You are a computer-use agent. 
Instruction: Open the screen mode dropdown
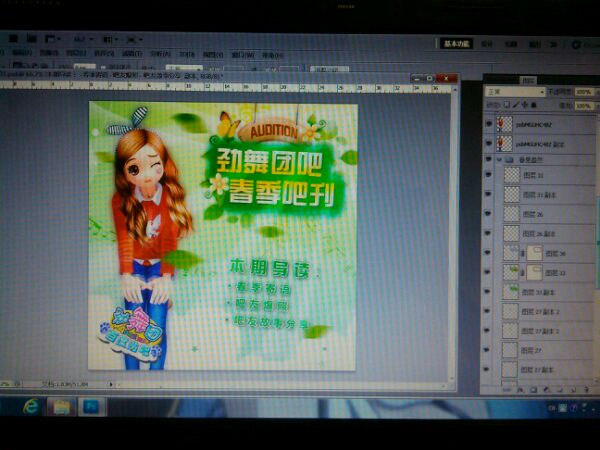[x=134, y=39]
